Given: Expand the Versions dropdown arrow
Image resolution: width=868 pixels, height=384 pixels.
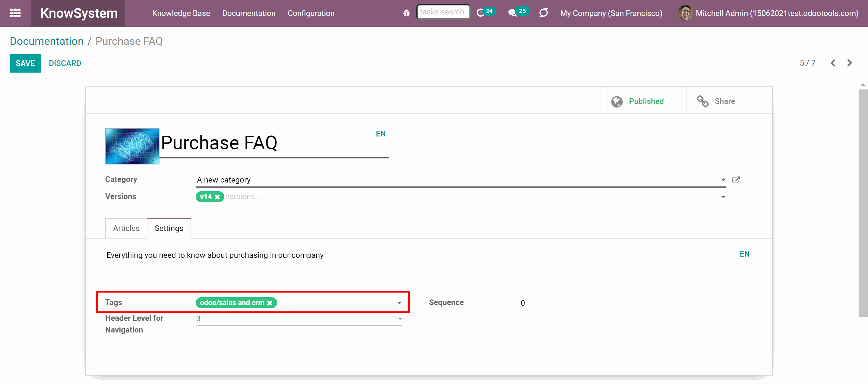Looking at the screenshot, I should click(723, 197).
